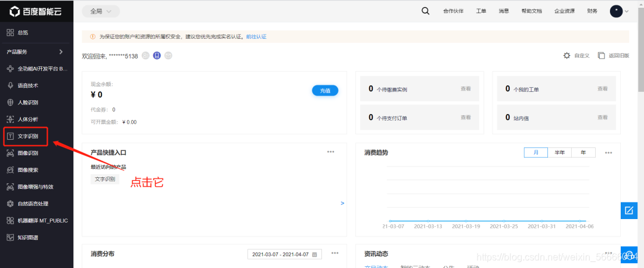This screenshot has width=644, height=268.
Task: Select the 半年 period toggle
Action: click(x=560, y=152)
